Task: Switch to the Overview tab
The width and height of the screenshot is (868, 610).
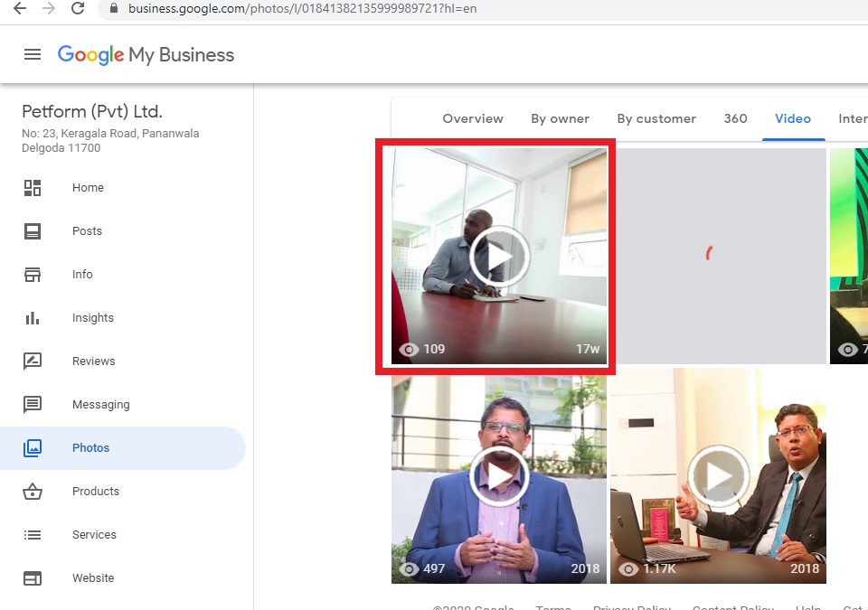Action: coord(473,118)
